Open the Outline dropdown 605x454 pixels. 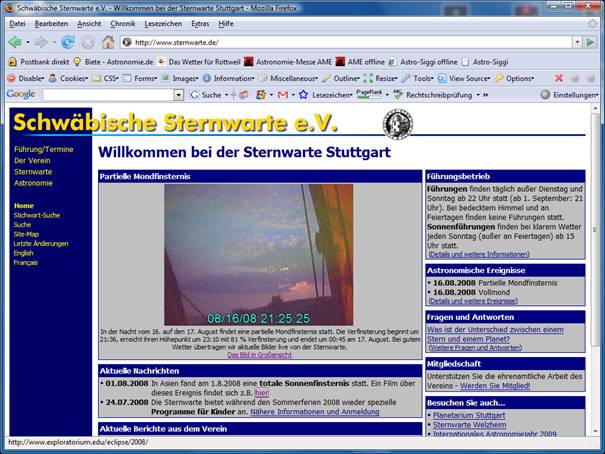(x=341, y=78)
